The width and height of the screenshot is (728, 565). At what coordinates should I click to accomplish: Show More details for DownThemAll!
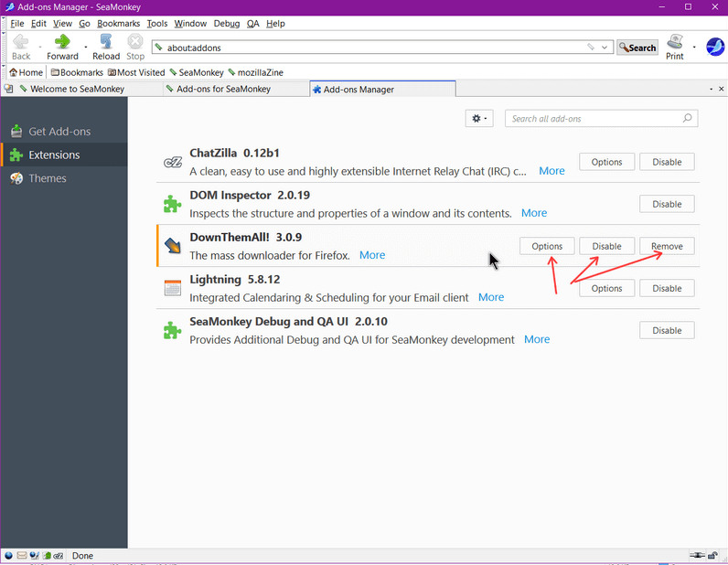pos(372,255)
